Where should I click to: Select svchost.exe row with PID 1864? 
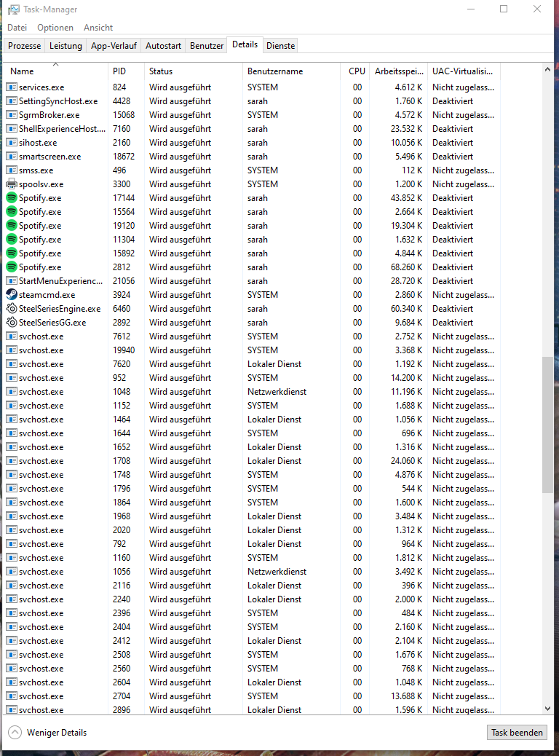252,503
